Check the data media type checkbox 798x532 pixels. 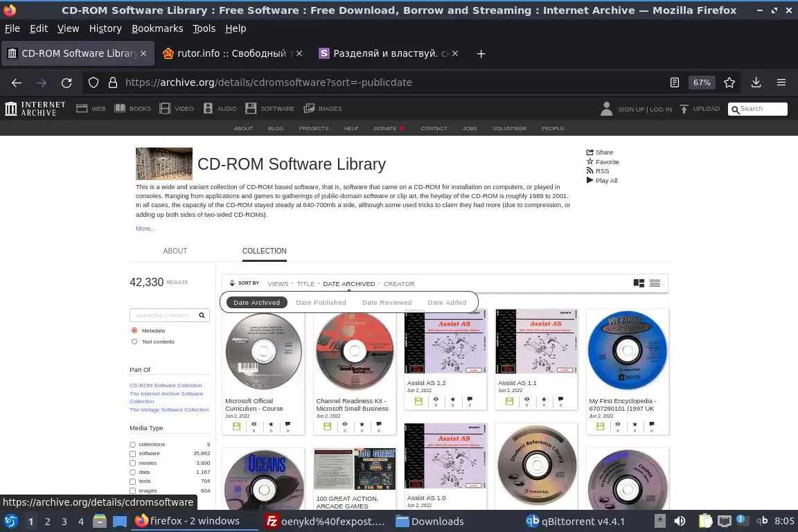coord(132,472)
